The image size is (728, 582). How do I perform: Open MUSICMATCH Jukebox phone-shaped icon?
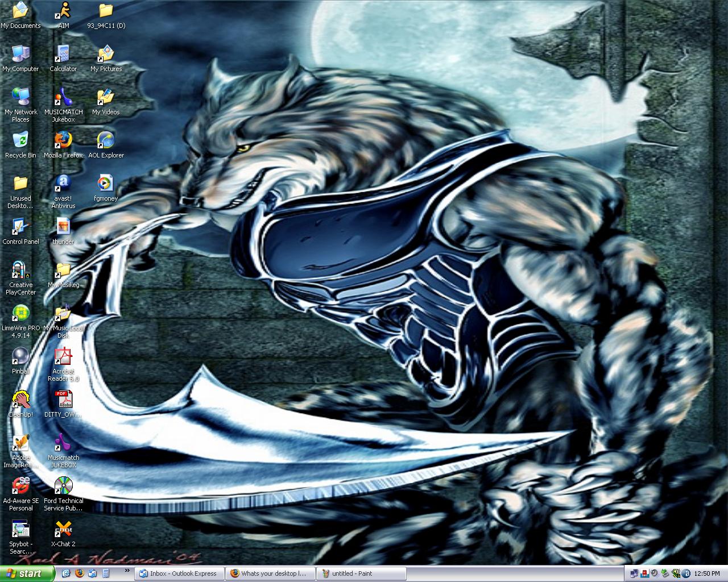pyautogui.click(x=63, y=97)
